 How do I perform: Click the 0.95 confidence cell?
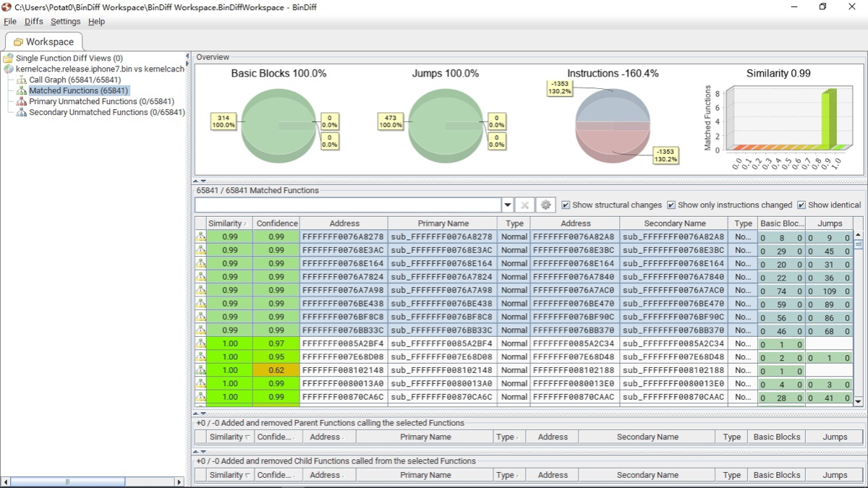pyautogui.click(x=276, y=357)
